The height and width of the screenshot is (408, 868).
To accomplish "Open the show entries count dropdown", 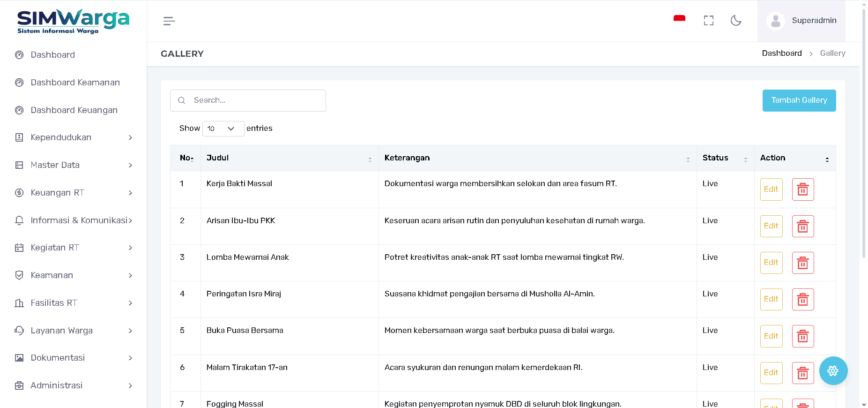I will [x=223, y=128].
